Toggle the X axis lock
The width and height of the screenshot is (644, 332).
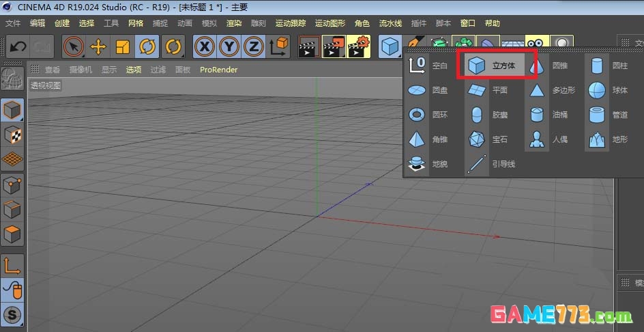pos(205,46)
